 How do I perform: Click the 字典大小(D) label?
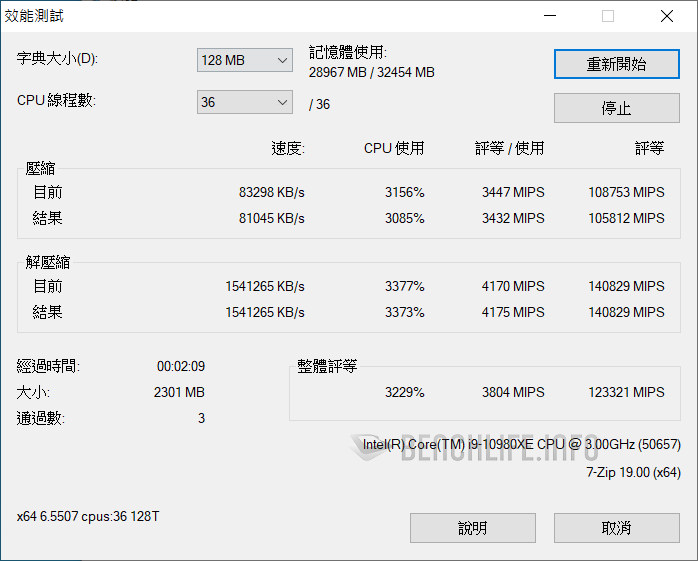point(57,59)
